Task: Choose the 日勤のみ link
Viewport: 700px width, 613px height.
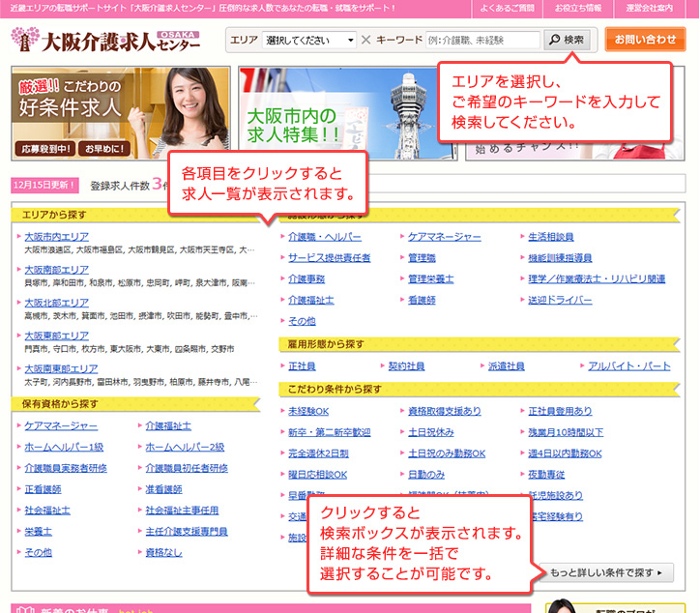Action: pyautogui.click(x=426, y=474)
